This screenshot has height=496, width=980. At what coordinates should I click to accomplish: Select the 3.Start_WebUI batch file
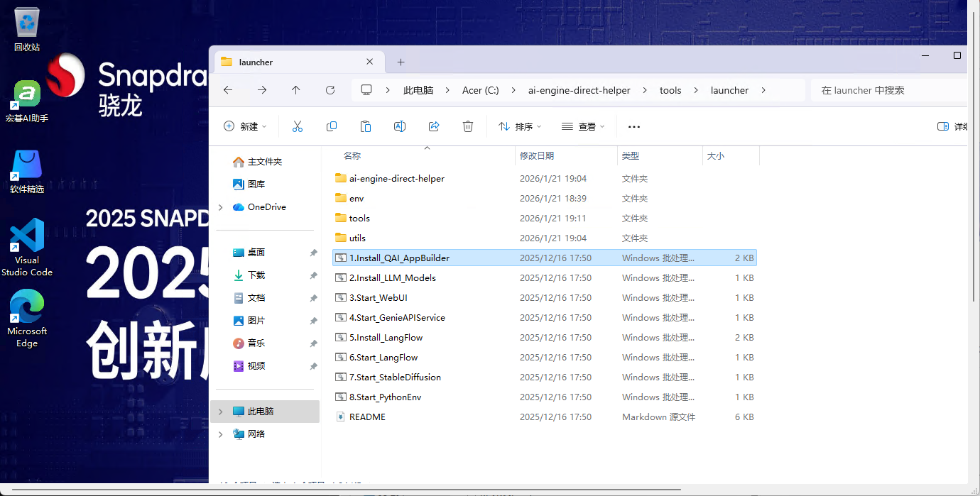tap(545, 298)
